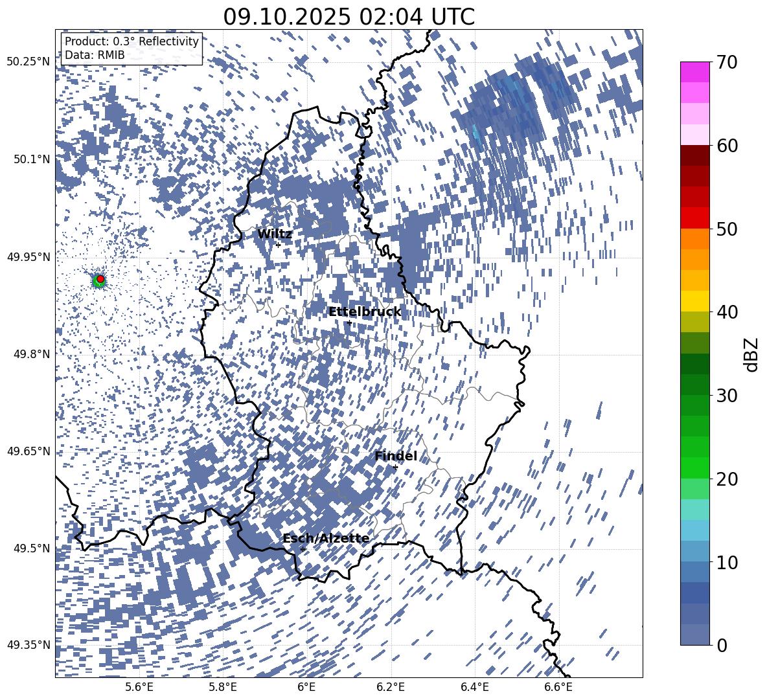Click the colorbar tick label 60
Viewport: 767px width, 700px height.
727,146
